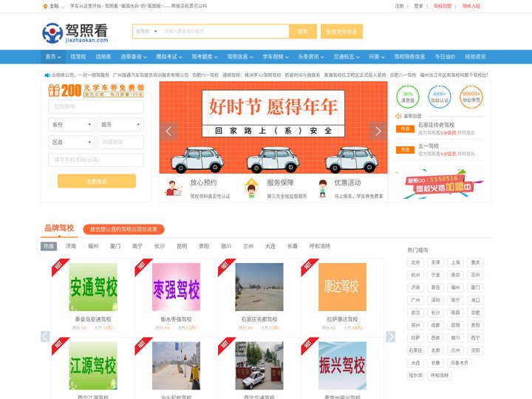Viewport: 532px width, 399px height.
Task: Click the orange 搜索 search button
Action: pos(303,31)
